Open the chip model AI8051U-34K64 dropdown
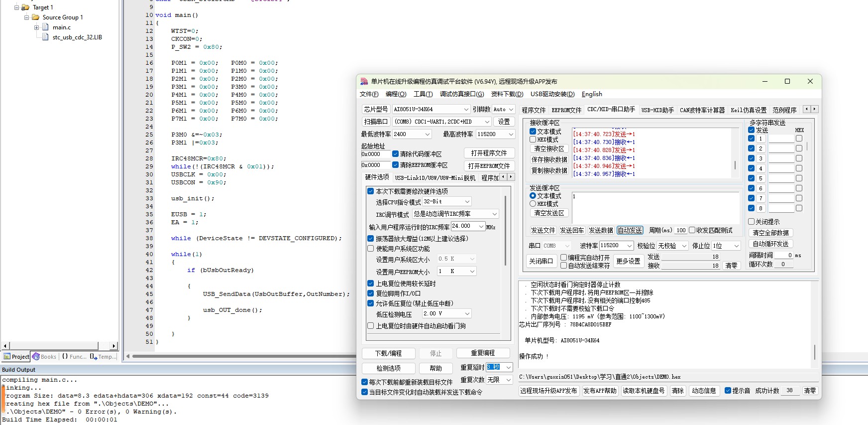 pyautogui.click(x=466, y=109)
